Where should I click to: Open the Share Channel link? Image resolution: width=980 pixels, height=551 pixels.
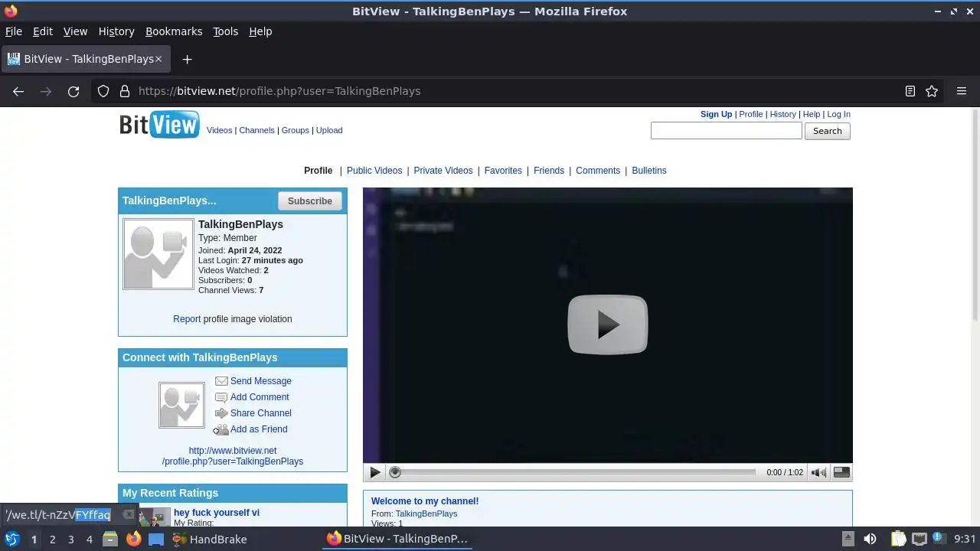tap(260, 413)
